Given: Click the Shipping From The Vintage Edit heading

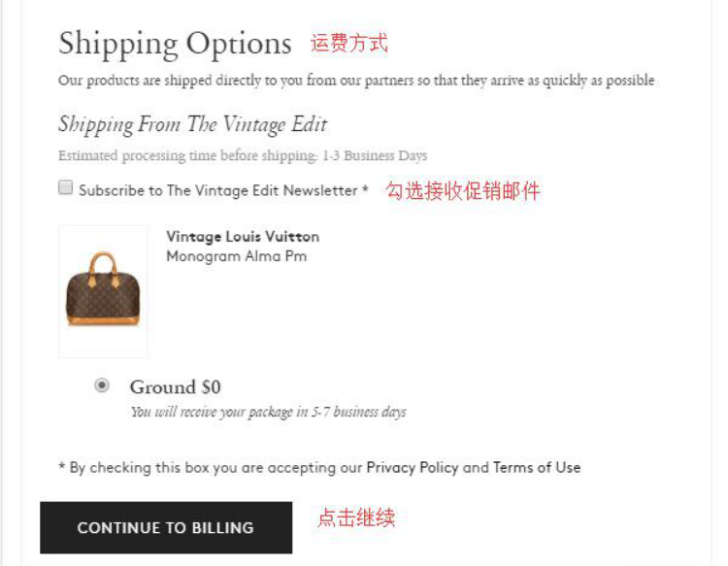Looking at the screenshot, I should click(x=193, y=125).
